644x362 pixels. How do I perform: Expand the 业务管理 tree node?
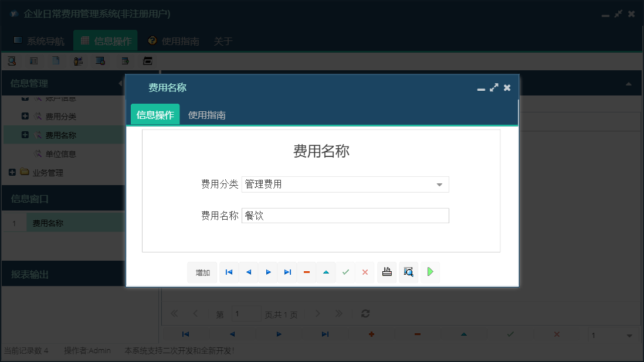[12, 172]
